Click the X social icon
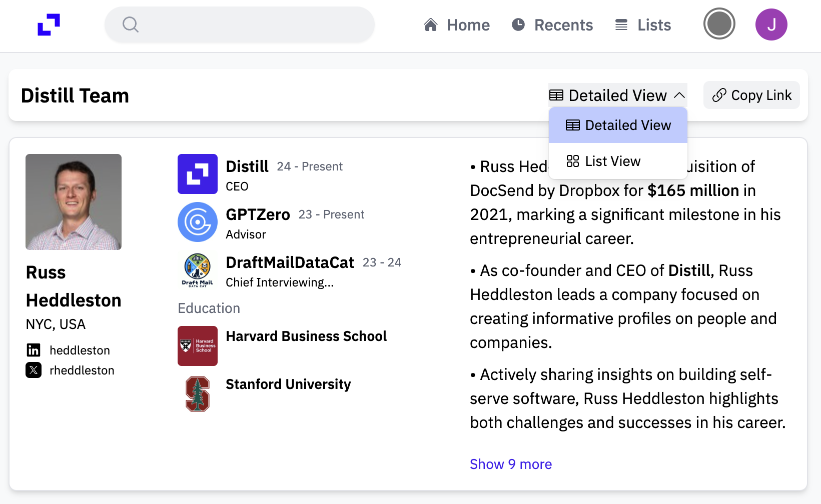This screenshot has height=504, width=821. click(34, 370)
